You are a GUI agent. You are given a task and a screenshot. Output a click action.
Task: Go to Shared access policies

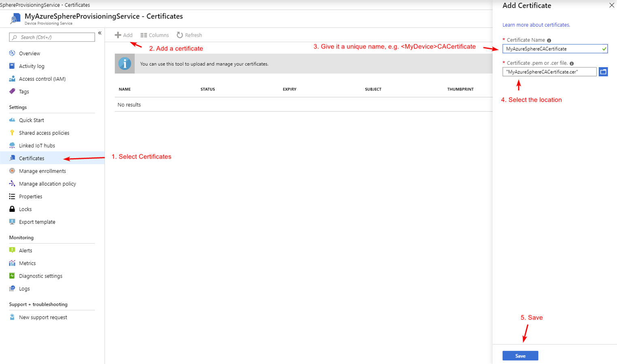pos(44,133)
